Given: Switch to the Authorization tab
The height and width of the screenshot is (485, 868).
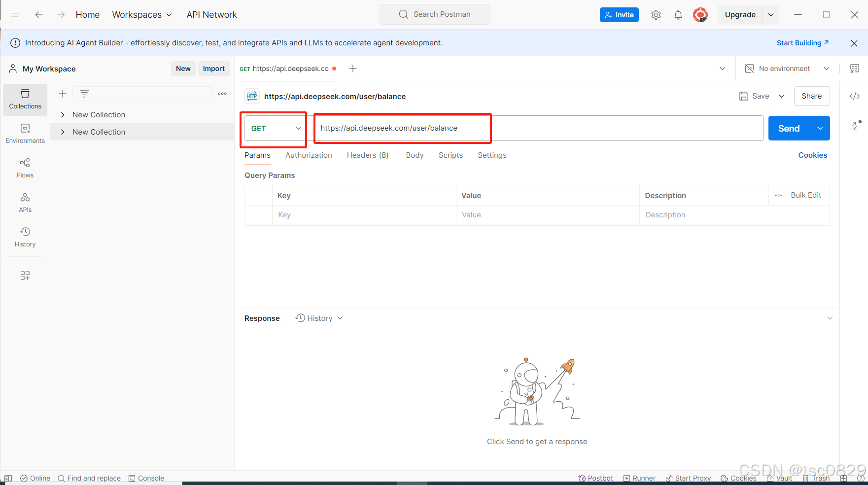Looking at the screenshot, I should (309, 155).
